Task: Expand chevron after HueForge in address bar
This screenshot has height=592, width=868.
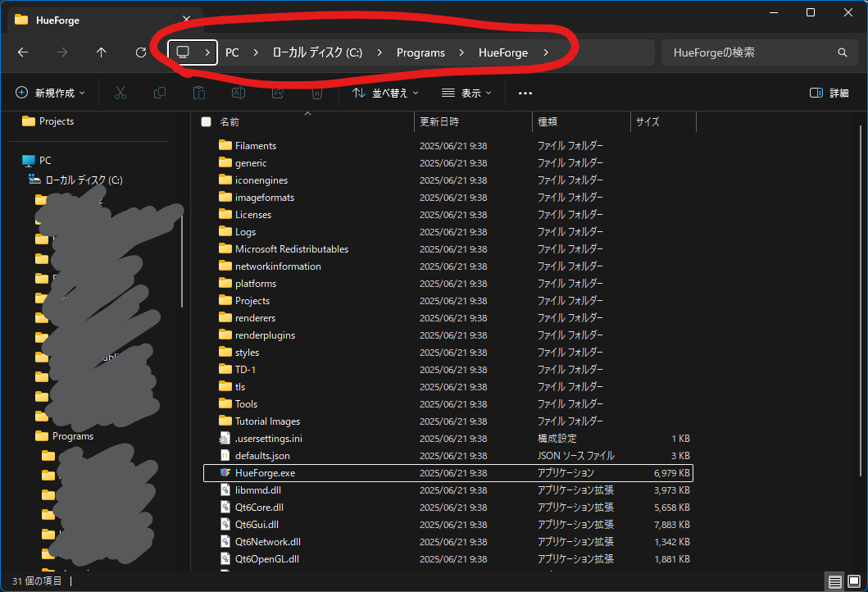Action: (546, 52)
